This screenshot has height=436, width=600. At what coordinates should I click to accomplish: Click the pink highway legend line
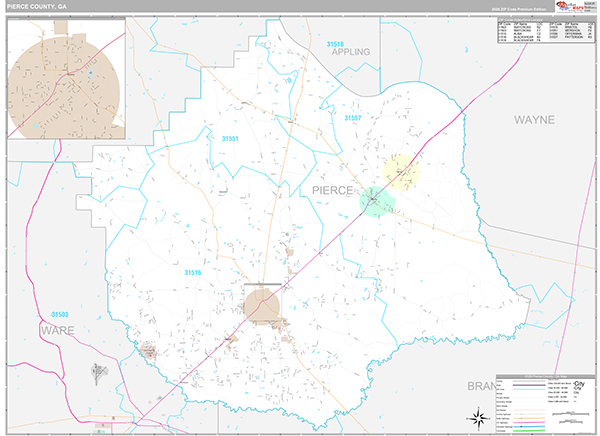(529, 422)
